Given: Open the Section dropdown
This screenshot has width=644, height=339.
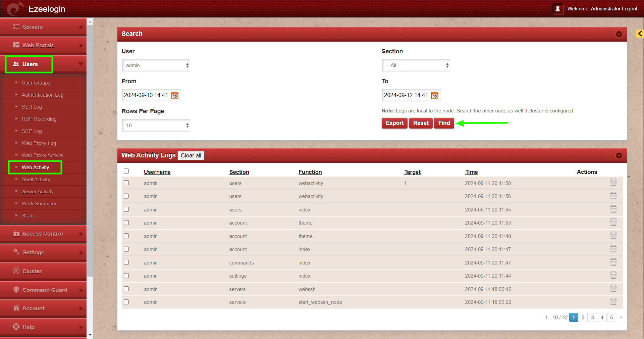Looking at the screenshot, I should point(416,65).
